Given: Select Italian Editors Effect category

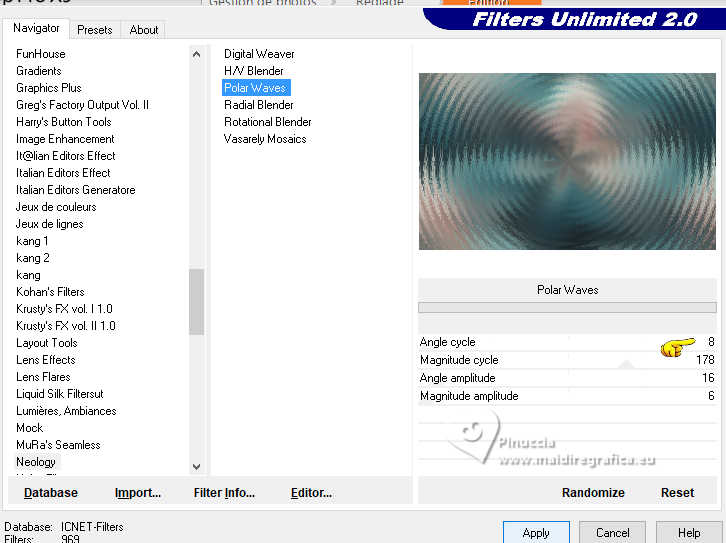Looking at the screenshot, I should click(x=63, y=173).
